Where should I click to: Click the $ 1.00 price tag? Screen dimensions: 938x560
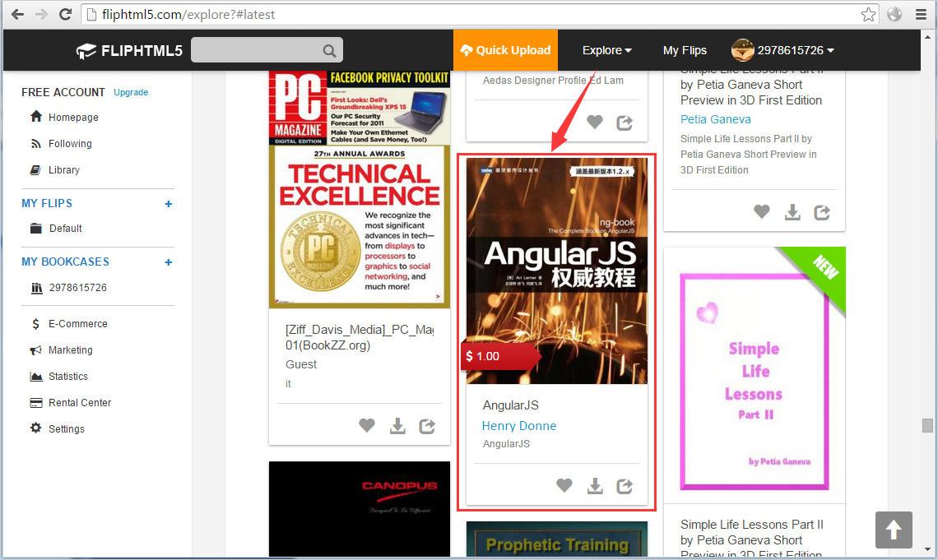point(500,356)
